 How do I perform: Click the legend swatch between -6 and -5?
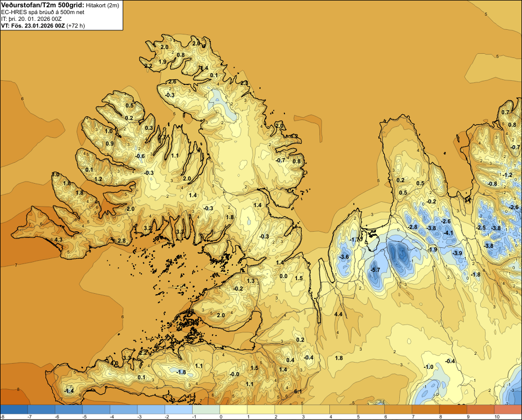coord(69,410)
